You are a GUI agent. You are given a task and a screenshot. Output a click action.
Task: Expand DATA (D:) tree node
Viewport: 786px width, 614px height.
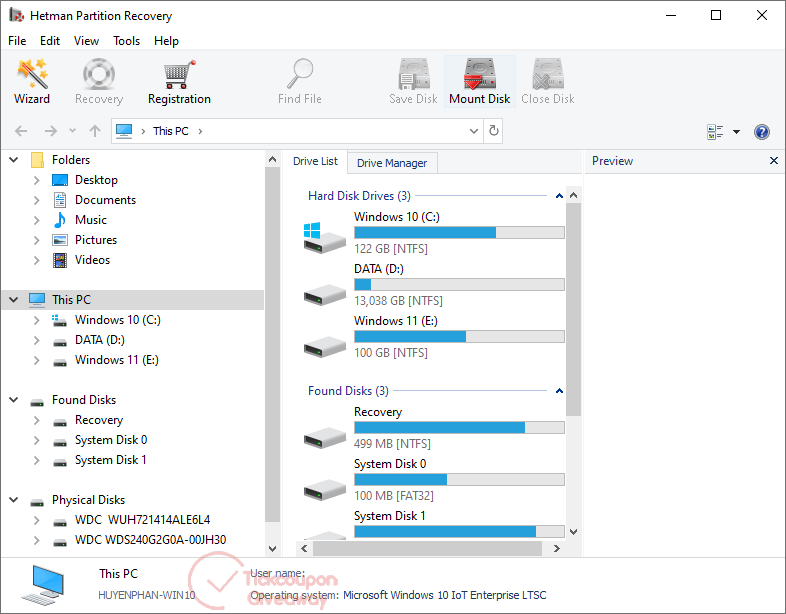tap(36, 340)
